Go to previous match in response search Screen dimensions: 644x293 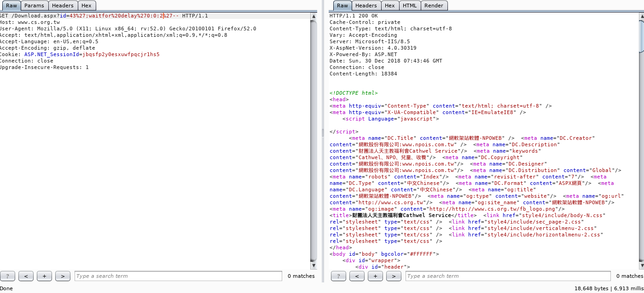[x=357, y=276]
